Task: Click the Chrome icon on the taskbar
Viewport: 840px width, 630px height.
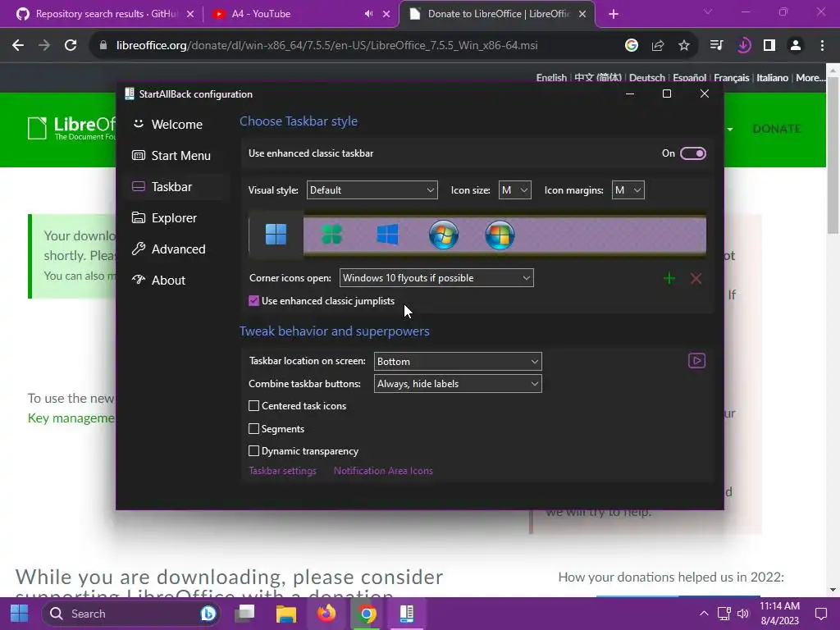Action: click(x=367, y=614)
